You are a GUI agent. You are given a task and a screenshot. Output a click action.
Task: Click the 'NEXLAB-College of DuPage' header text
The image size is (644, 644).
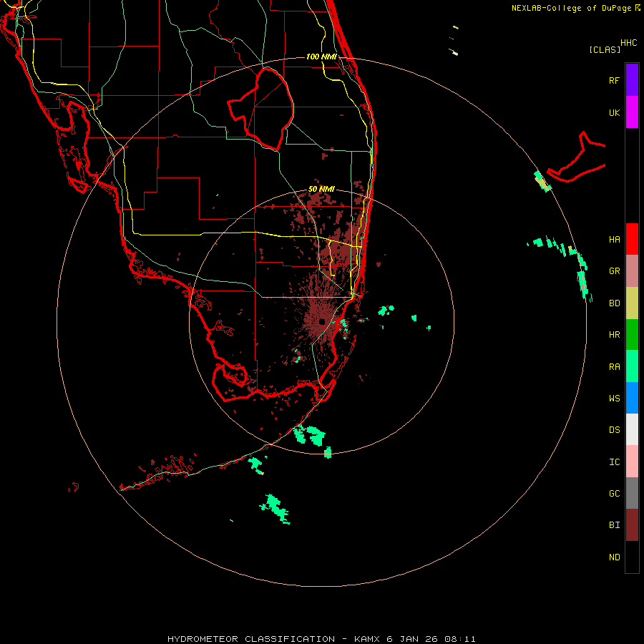(x=571, y=8)
